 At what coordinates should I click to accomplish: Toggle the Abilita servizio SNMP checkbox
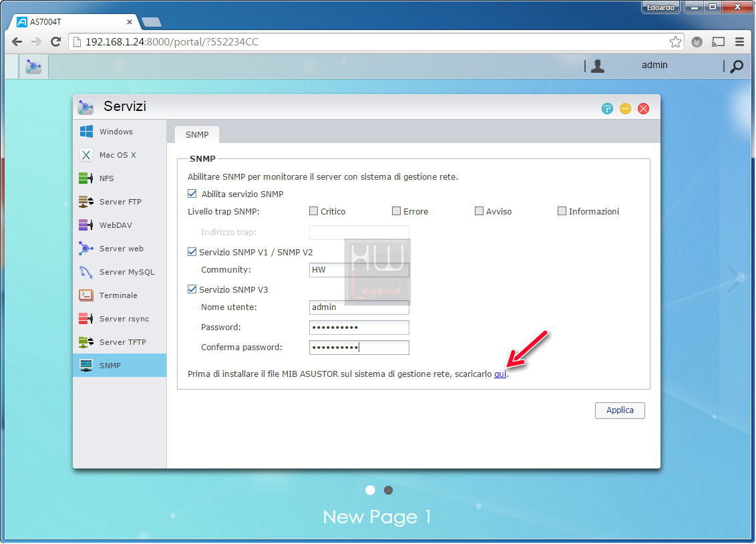point(192,193)
